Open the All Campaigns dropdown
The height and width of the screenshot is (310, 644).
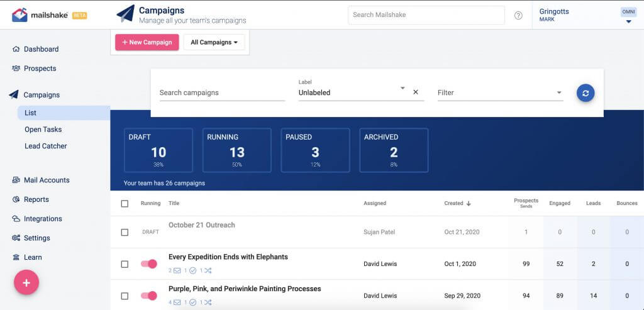214,42
